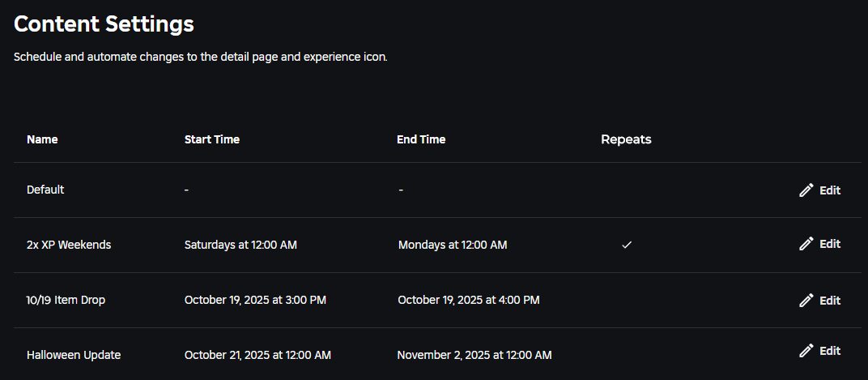The image size is (868, 380).
Task: Click the pencil icon for 10/19 Item Drop
Action: click(x=806, y=301)
